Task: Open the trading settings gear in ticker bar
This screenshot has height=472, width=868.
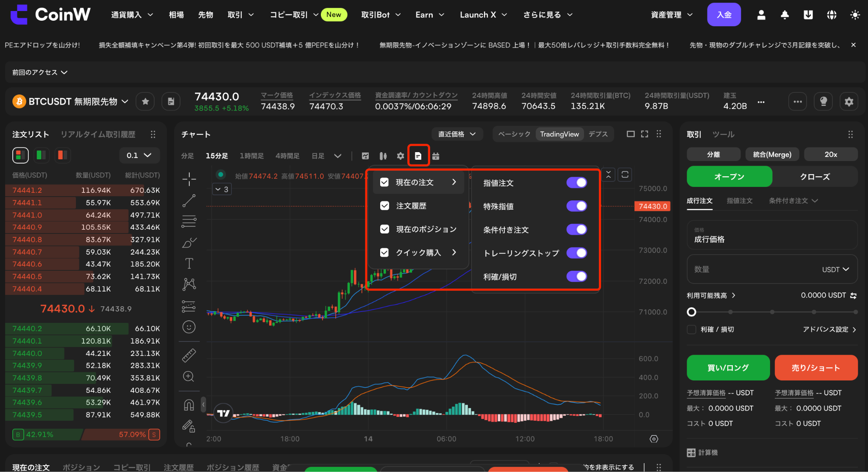Action: (849, 102)
